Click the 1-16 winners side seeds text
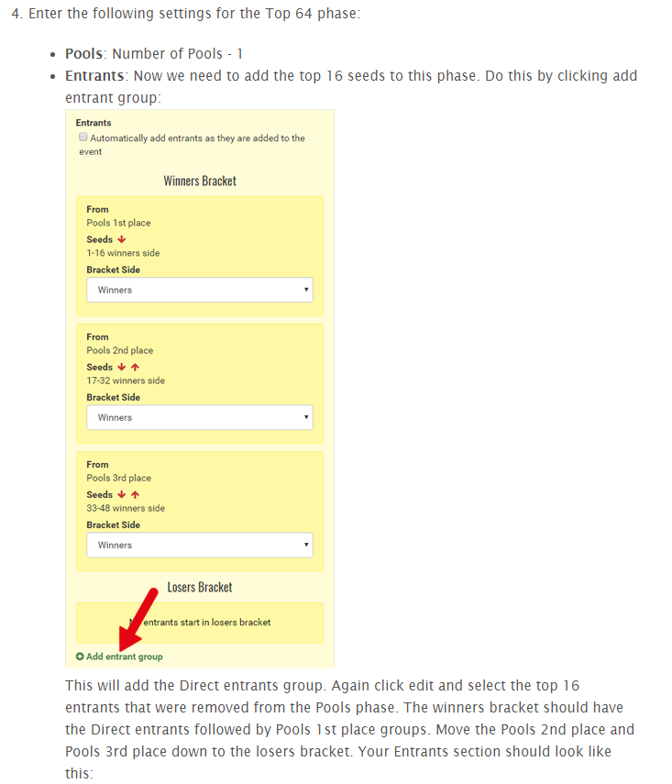The height and width of the screenshot is (784, 672). tap(123, 253)
